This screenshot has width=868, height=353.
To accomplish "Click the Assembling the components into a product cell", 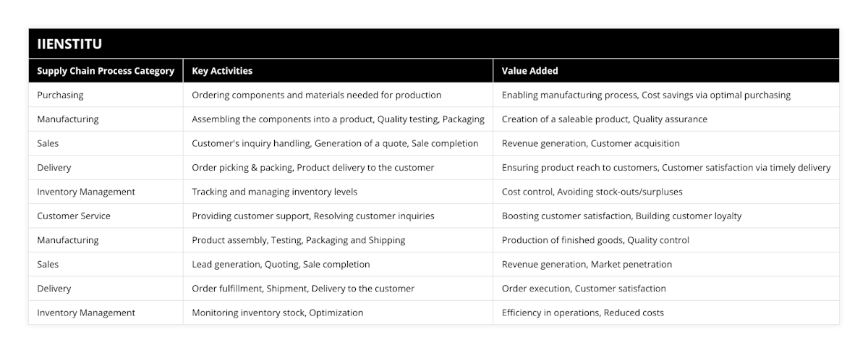I will [338, 119].
